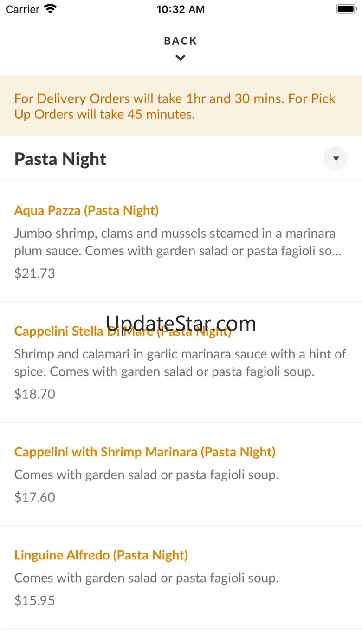This screenshot has height=644, width=362.
Task: Tap the $21.73 price of Aqua Pazza
Action: coord(35,273)
